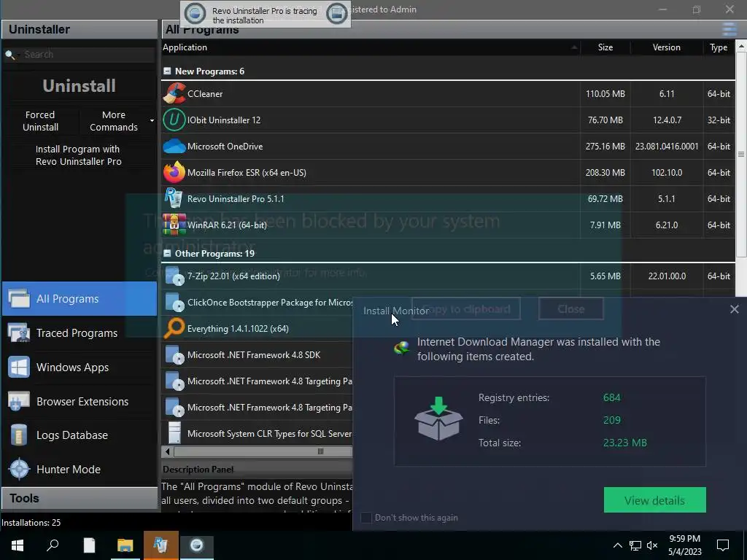Image resolution: width=747 pixels, height=560 pixels.
Task: Click the Revo Uninstaller taskbar icon
Action: [160, 545]
